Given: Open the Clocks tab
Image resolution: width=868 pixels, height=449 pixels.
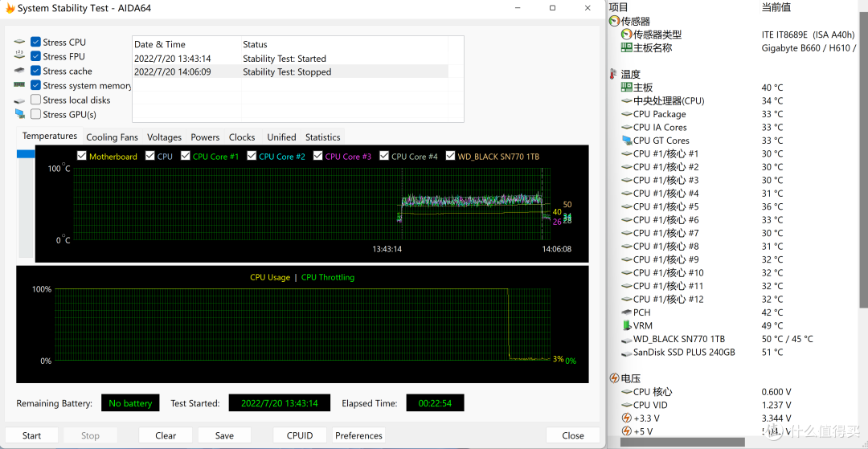Looking at the screenshot, I should click(x=242, y=137).
